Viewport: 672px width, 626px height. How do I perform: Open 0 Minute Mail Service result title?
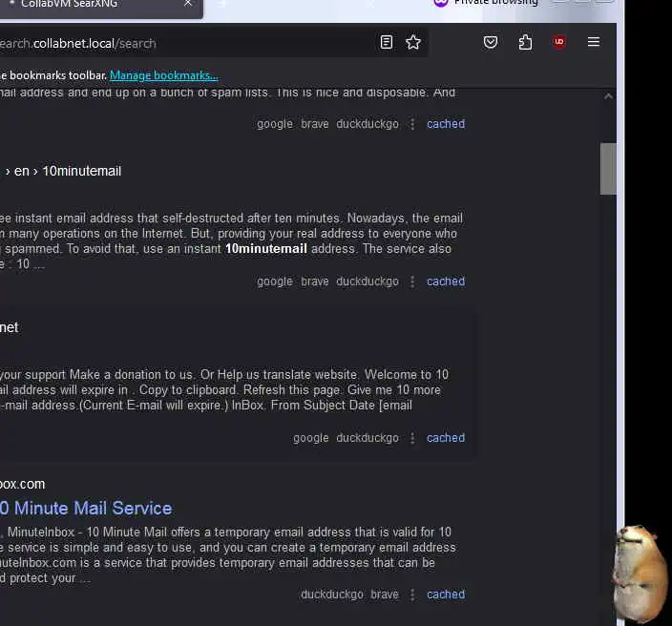point(86,509)
